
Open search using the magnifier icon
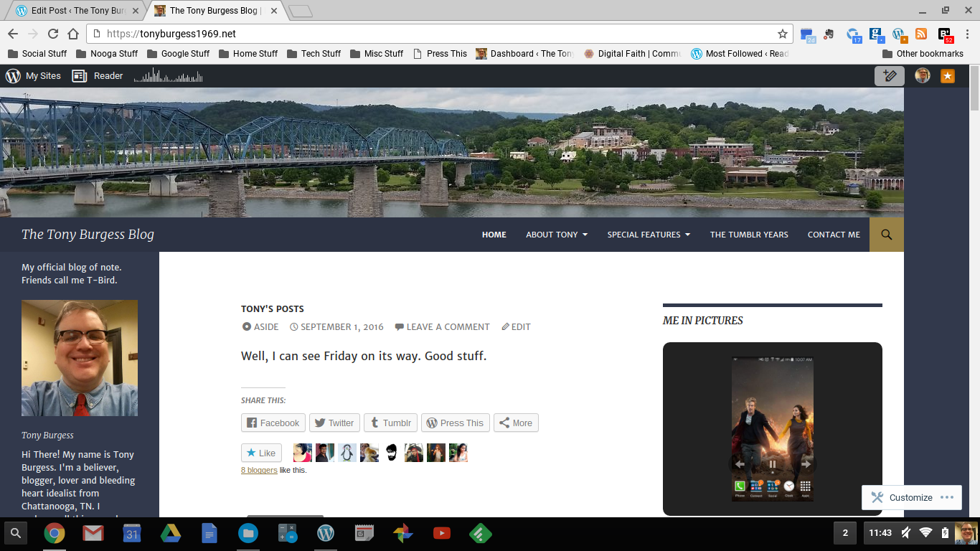pos(886,234)
